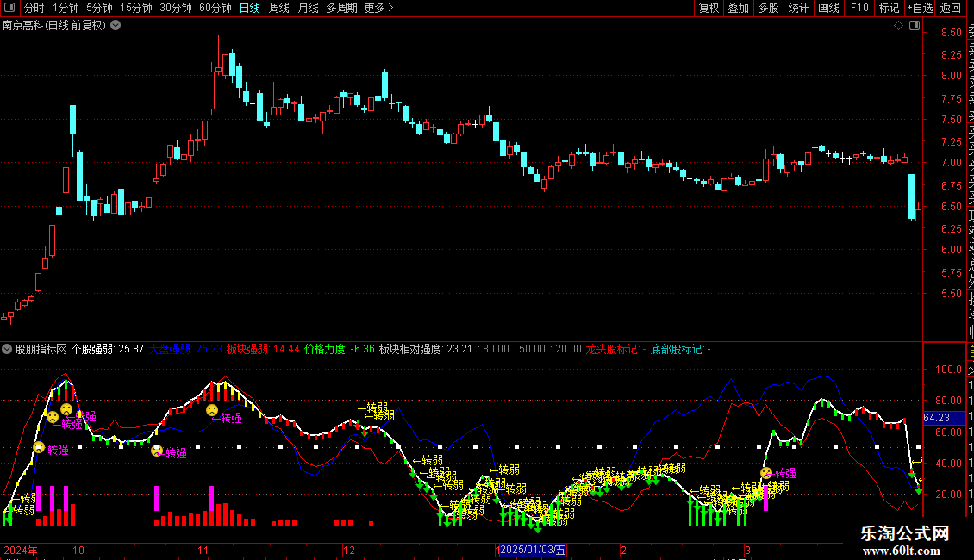The height and width of the screenshot is (560, 974).
Task: Toggle the left side panel icon
Action: pyautogui.click(x=9, y=8)
